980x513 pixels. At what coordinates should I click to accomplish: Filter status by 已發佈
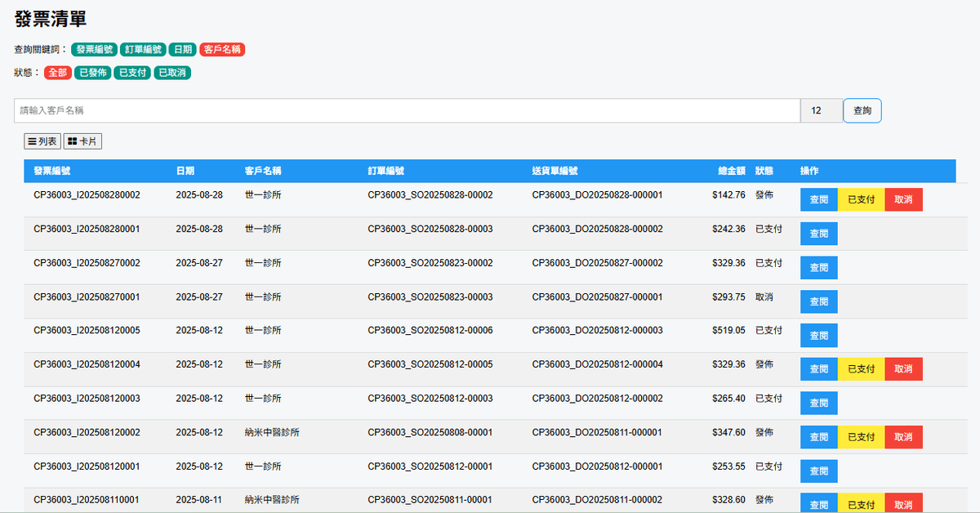coord(92,73)
